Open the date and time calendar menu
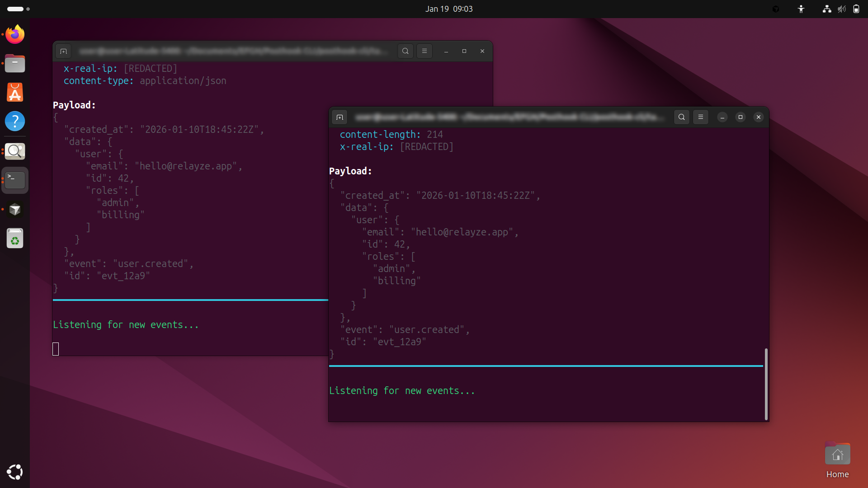The height and width of the screenshot is (488, 868). (x=448, y=9)
